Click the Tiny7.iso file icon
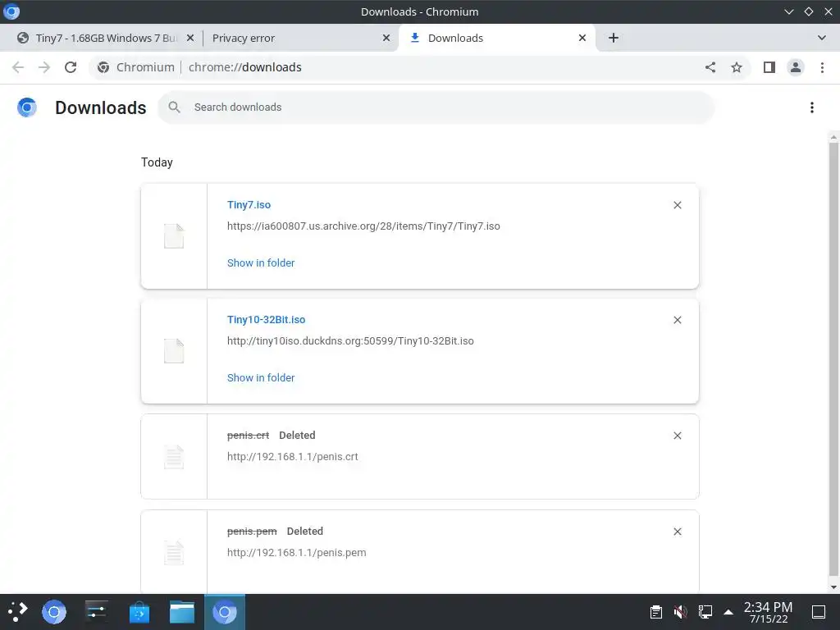840x630 pixels. pos(174,236)
